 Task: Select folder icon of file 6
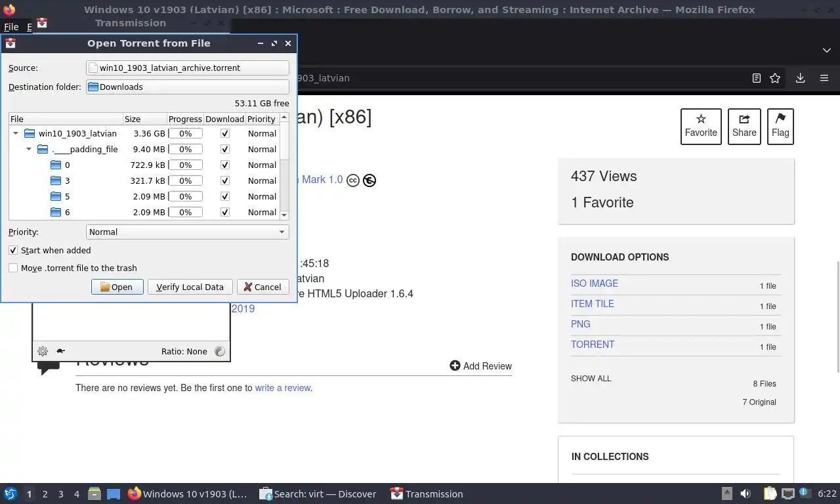click(x=56, y=212)
